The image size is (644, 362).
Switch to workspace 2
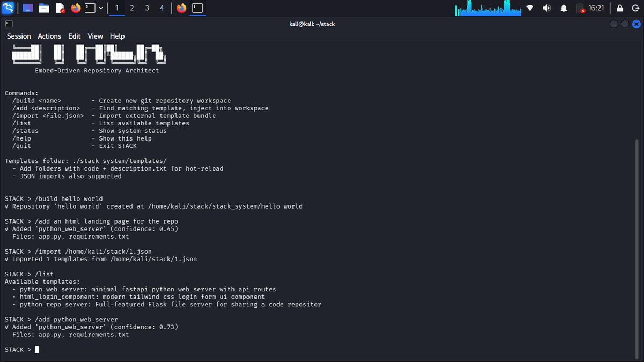coord(132,8)
